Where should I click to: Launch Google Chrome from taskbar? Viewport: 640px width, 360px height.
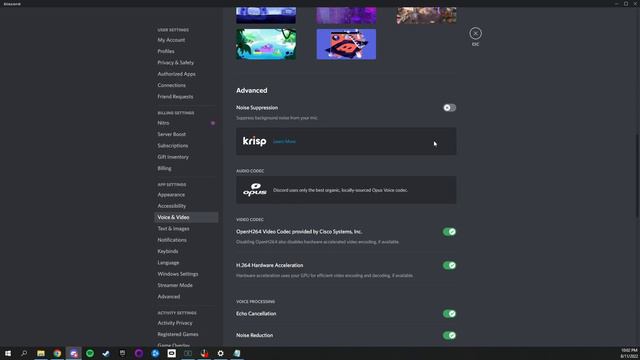(57, 353)
